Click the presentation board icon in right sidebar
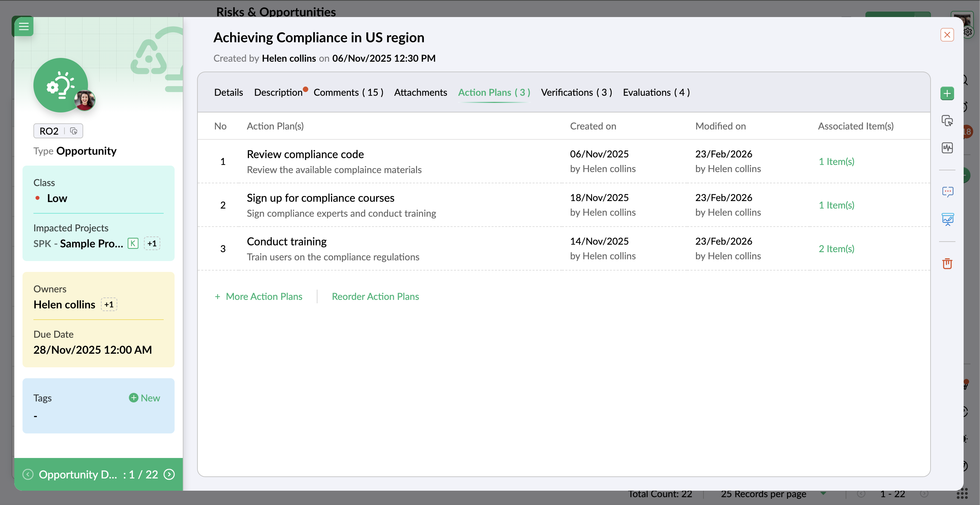This screenshot has height=505, width=980. click(947, 219)
